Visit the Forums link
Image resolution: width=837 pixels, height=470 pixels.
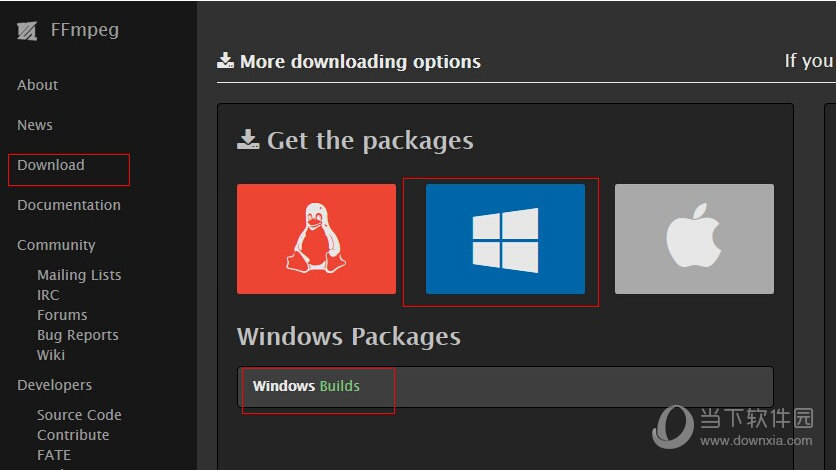[62, 315]
